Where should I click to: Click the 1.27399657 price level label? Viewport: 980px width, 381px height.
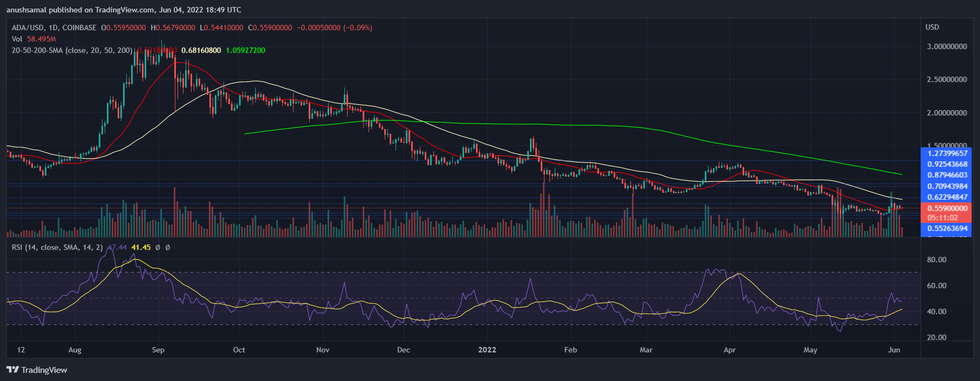tap(947, 153)
